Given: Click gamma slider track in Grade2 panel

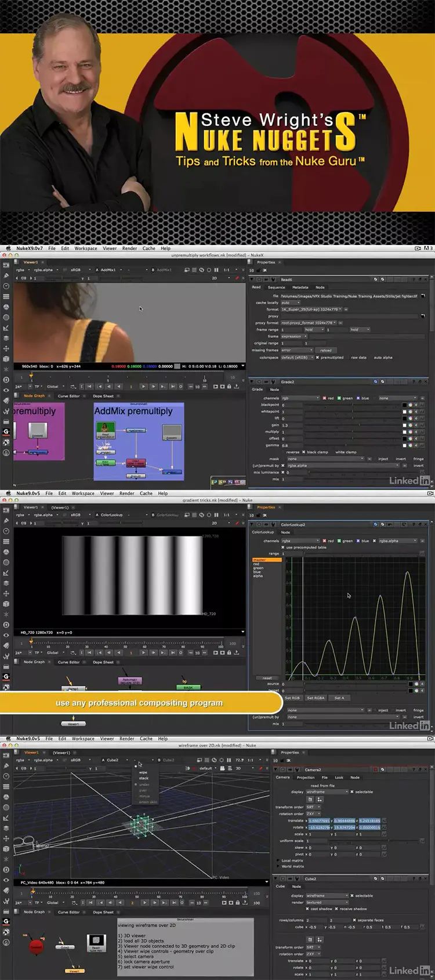Looking at the screenshot, I should click(353, 445).
